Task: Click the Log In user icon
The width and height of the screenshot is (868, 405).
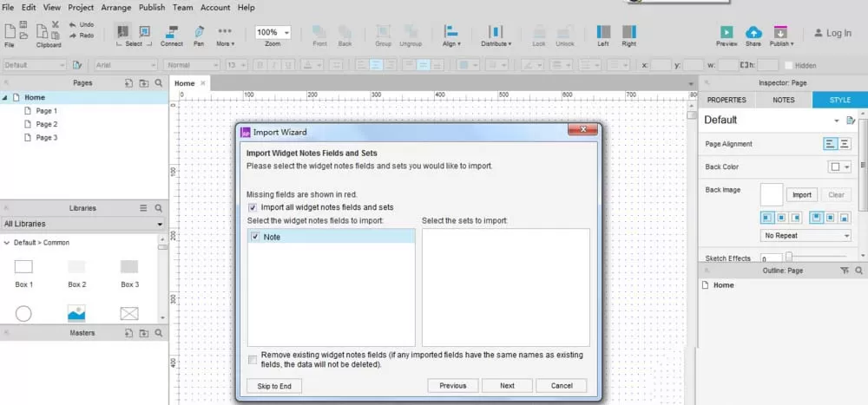Action: 819,33
